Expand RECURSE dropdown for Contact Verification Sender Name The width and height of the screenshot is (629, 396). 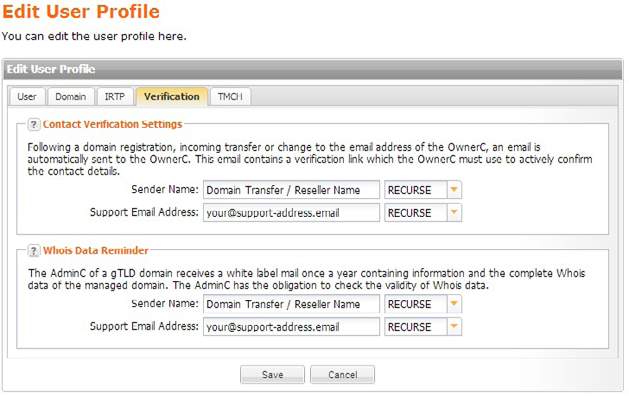click(454, 190)
